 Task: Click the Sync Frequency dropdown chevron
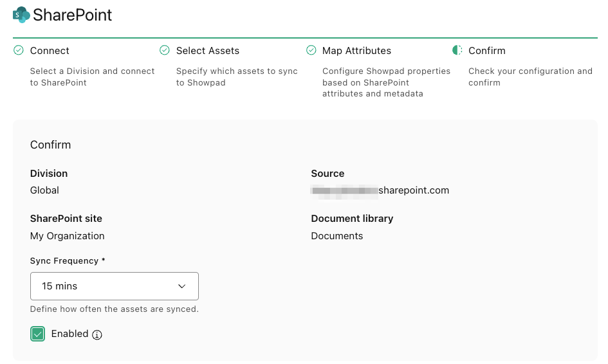coord(182,286)
